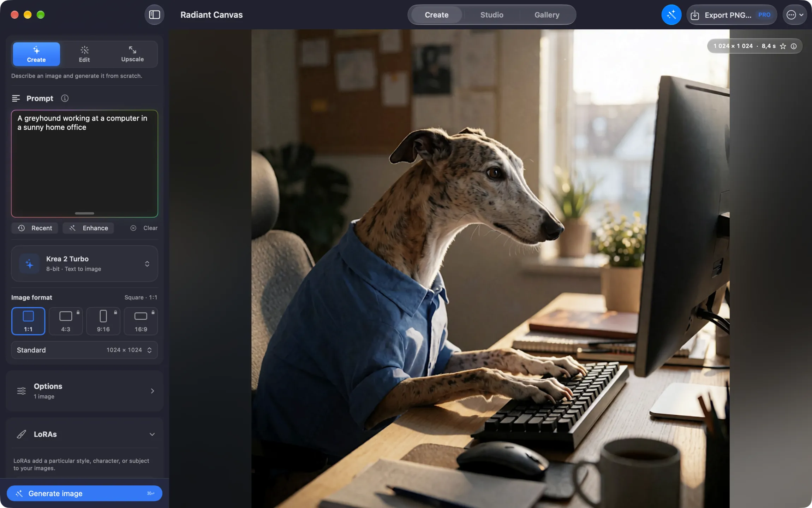Click the Generate image button

(84, 493)
